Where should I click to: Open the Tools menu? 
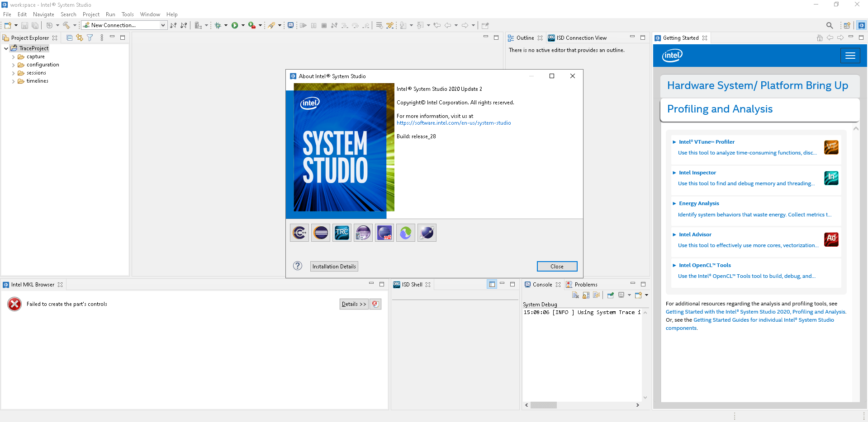pyautogui.click(x=128, y=14)
